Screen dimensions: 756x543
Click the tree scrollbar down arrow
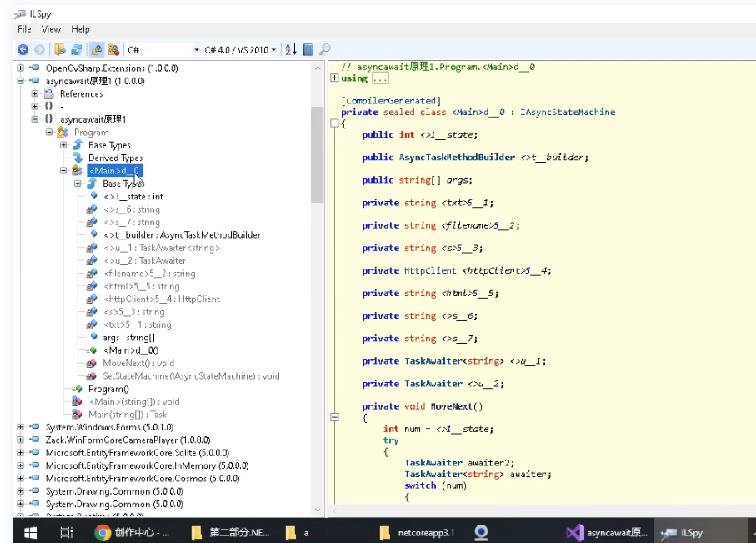tap(318, 510)
